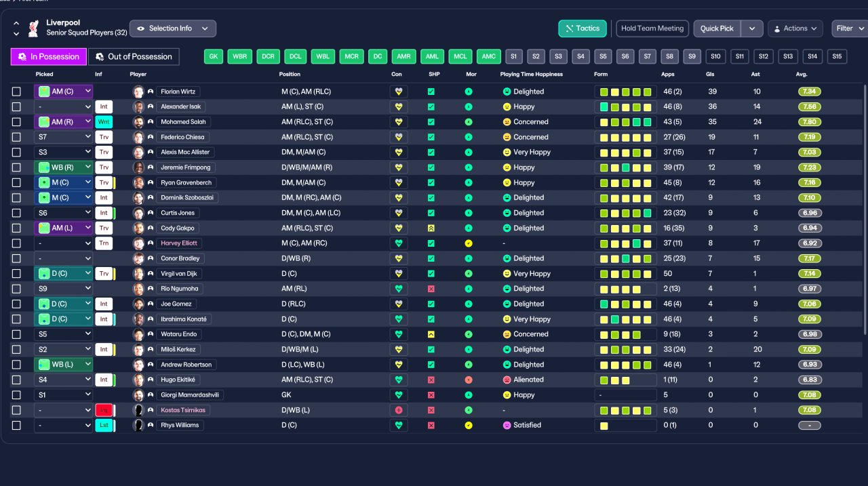Select the GK position slot chip
Image resolution: width=868 pixels, height=486 pixels.
point(214,56)
